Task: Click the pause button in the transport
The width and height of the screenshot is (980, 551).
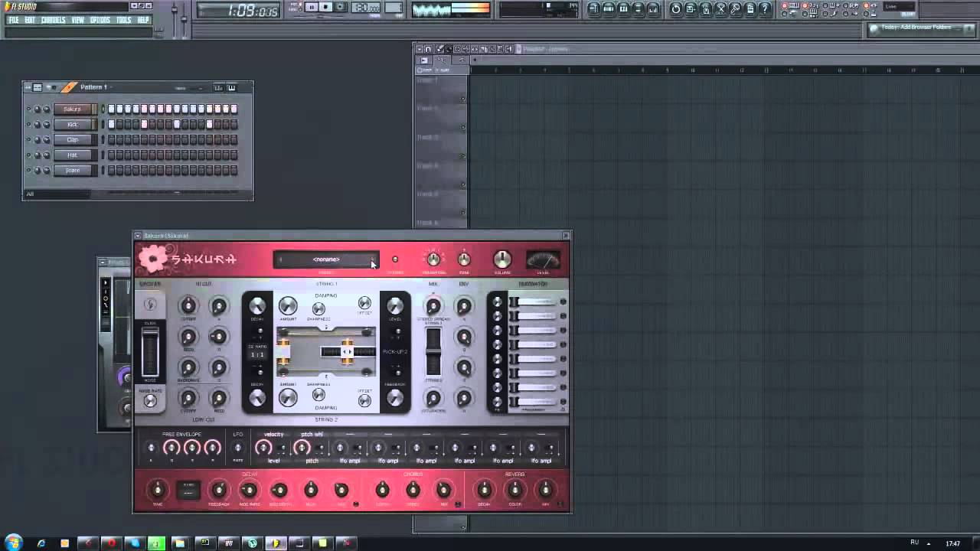Action: 312,8
